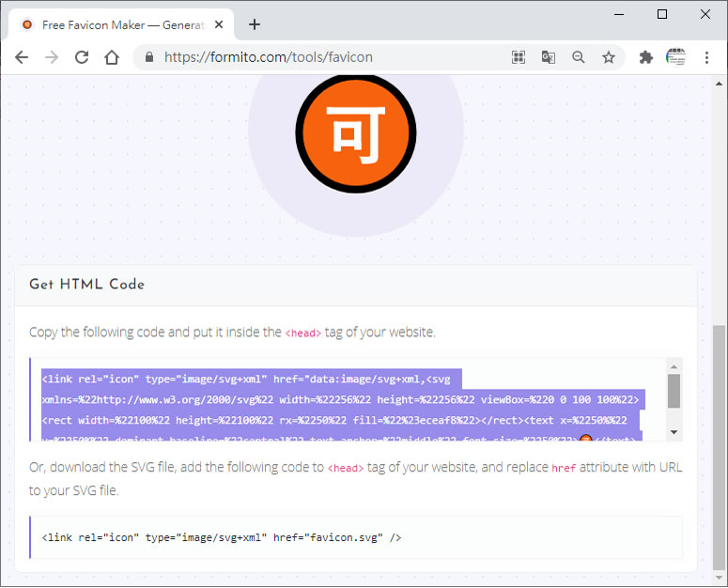Close the Free Favicon Maker tab
The width and height of the screenshot is (728, 588).
pyautogui.click(x=219, y=24)
